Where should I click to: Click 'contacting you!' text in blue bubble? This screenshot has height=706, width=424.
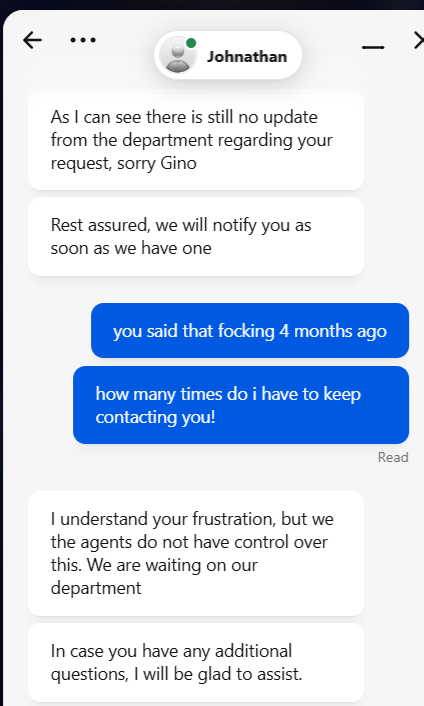pos(155,417)
